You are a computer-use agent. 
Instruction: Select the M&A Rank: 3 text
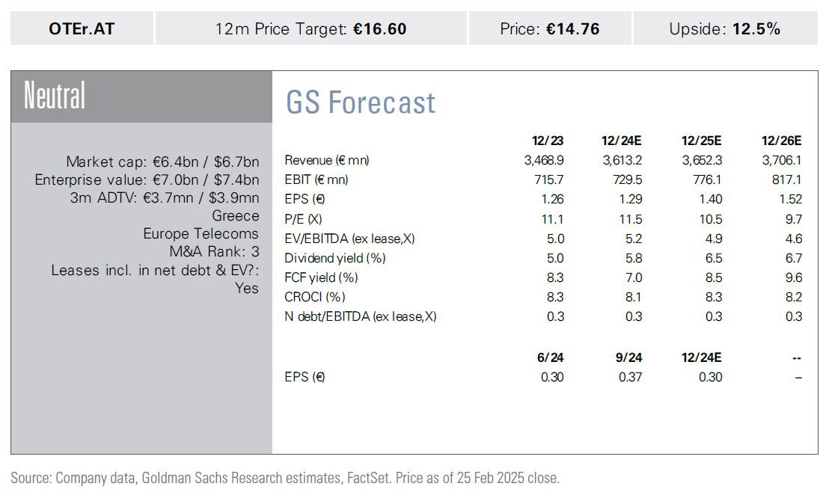click(x=213, y=252)
